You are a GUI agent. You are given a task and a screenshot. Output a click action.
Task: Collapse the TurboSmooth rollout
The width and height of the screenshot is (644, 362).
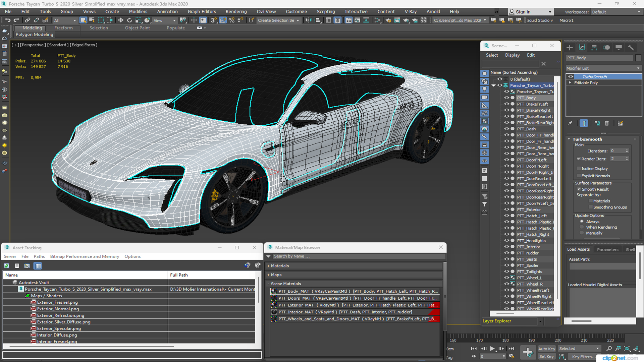(x=569, y=139)
